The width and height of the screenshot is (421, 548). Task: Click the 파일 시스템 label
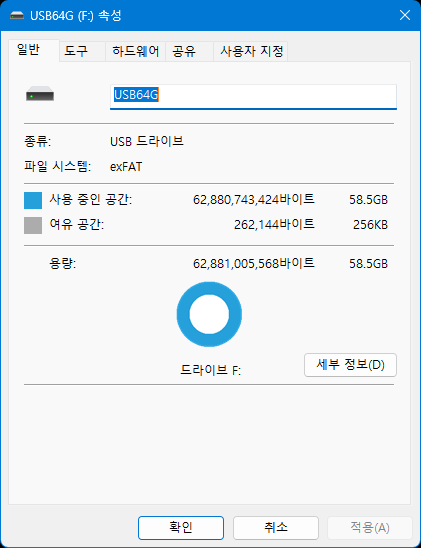tap(58, 166)
